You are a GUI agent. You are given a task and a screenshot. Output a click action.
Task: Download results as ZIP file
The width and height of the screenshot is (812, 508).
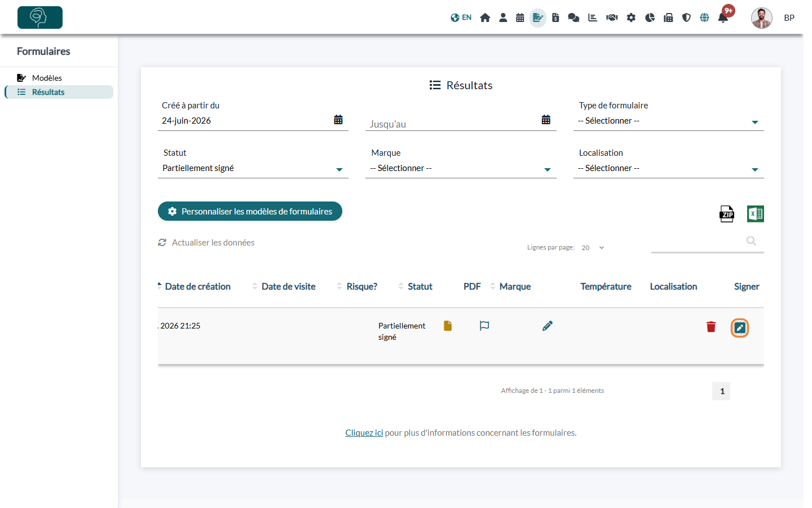[727, 214]
